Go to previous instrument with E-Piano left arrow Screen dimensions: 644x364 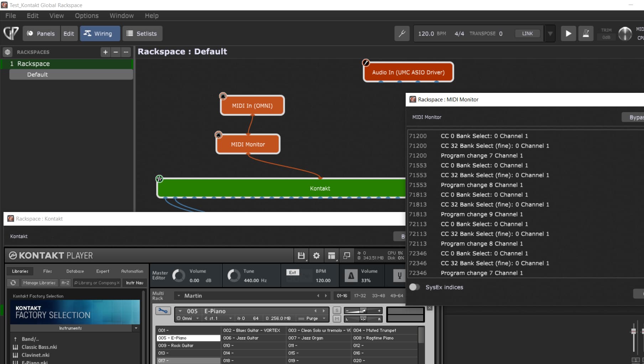coord(315,311)
